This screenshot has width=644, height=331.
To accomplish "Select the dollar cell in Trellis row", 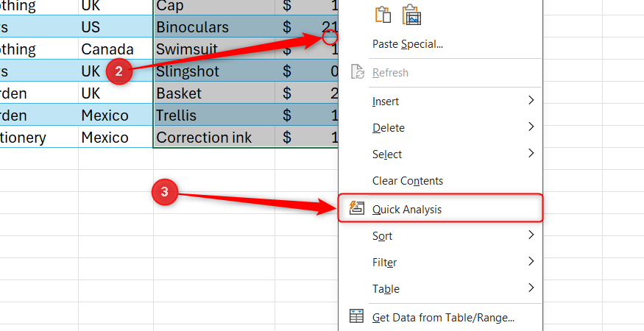I will click(x=306, y=115).
